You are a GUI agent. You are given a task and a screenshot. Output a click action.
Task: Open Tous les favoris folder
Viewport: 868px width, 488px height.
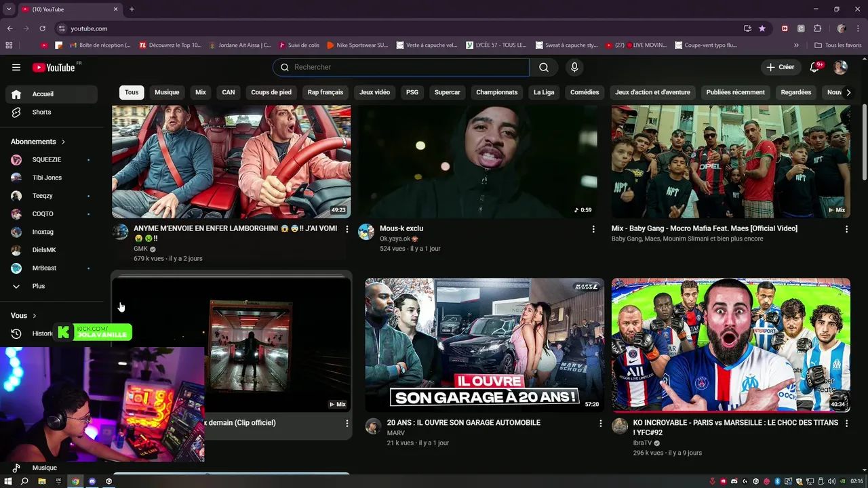coord(838,45)
